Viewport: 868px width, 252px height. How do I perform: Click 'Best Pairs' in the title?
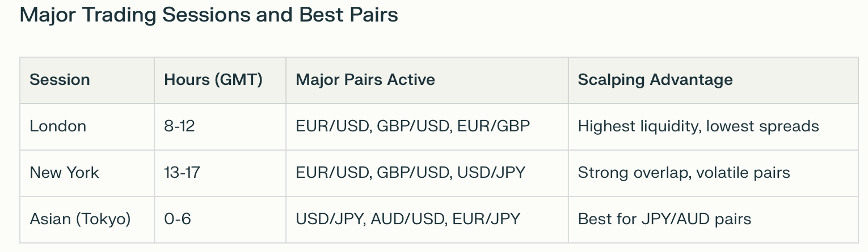[x=348, y=15]
